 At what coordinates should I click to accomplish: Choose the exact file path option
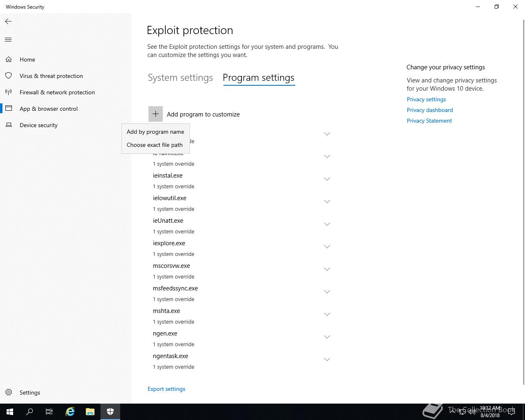[155, 145]
